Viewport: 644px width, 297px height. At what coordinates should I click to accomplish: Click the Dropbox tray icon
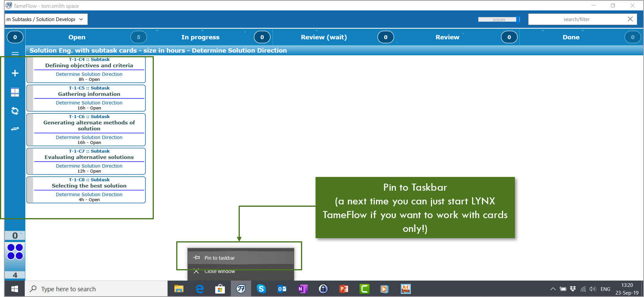tap(573, 289)
